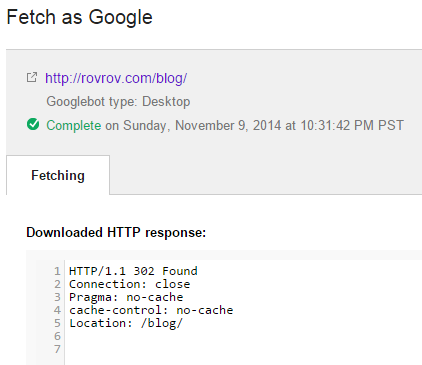The height and width of the screenshot is (365, 422).
Task: Click the green Complete status text
Action: point(74,125)
